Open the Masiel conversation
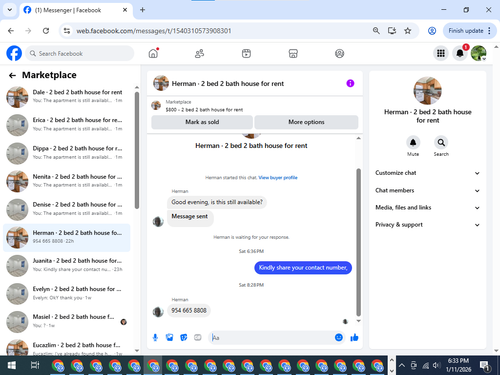The height and width of the screenshot is (375, 500). point(67,322)
